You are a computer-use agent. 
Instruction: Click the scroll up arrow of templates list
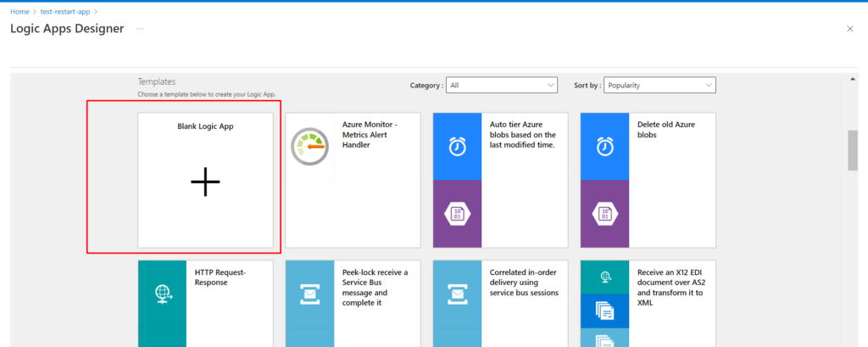coord(853,80)
